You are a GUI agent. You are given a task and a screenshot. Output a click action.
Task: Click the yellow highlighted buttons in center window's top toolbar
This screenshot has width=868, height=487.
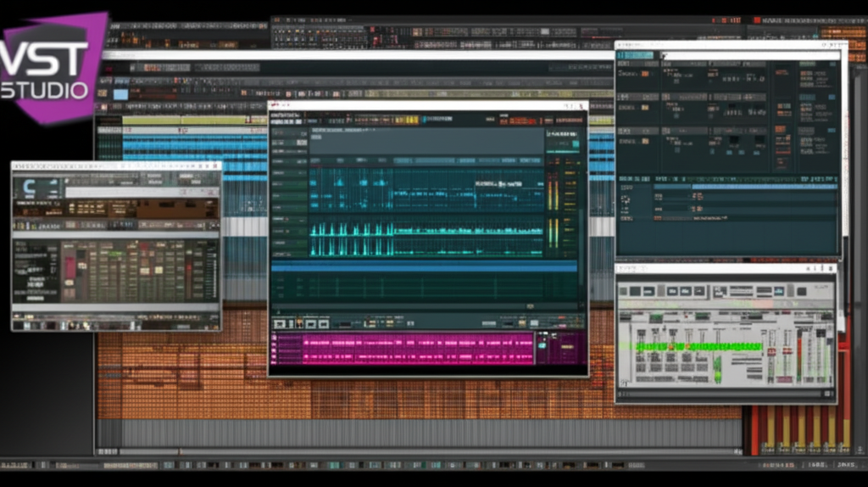[x=408, y=120]
